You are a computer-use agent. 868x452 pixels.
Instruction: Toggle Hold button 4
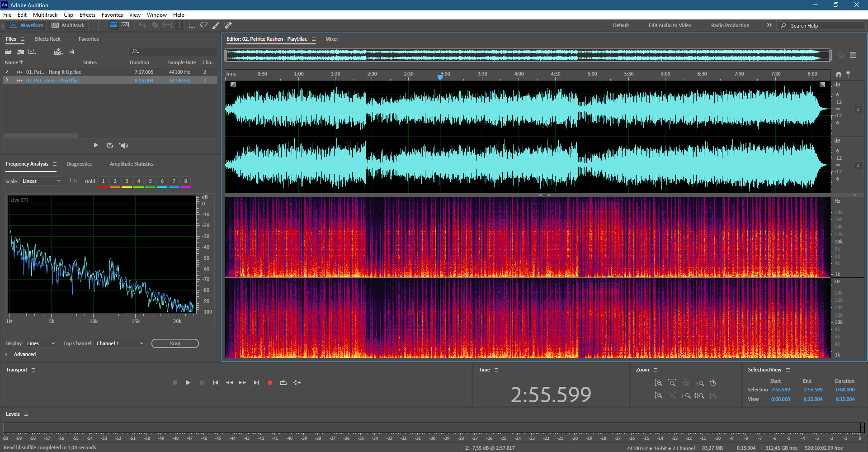coord(138,181)
